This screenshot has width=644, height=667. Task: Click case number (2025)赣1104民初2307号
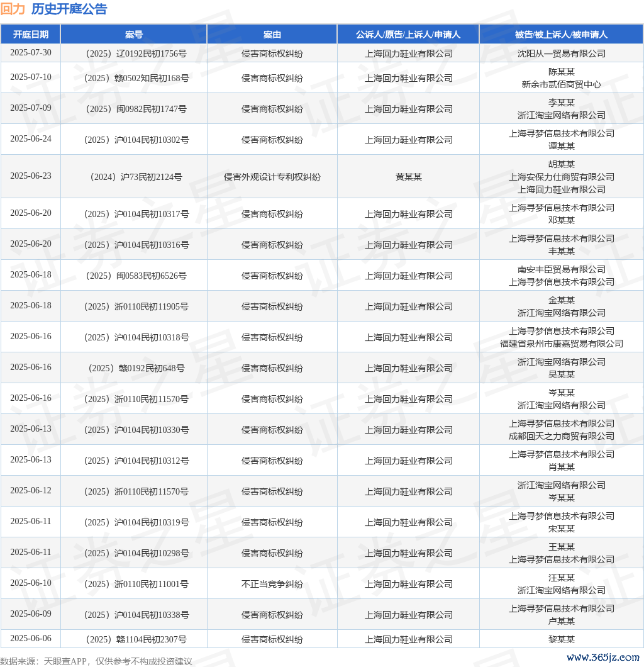(136, 639)
